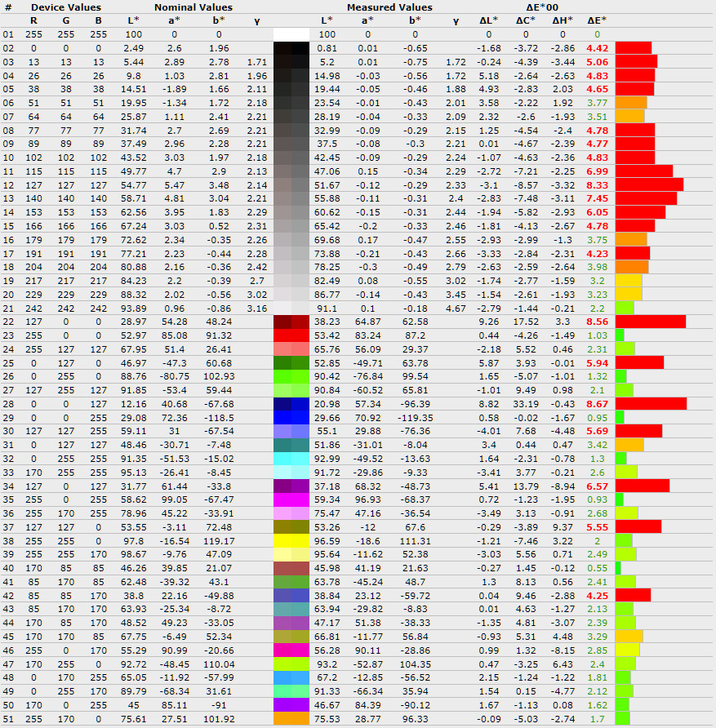Click the measured gamma value 3.45 in row 20
This screenshot has height=728, width=716.
point(456,295)
